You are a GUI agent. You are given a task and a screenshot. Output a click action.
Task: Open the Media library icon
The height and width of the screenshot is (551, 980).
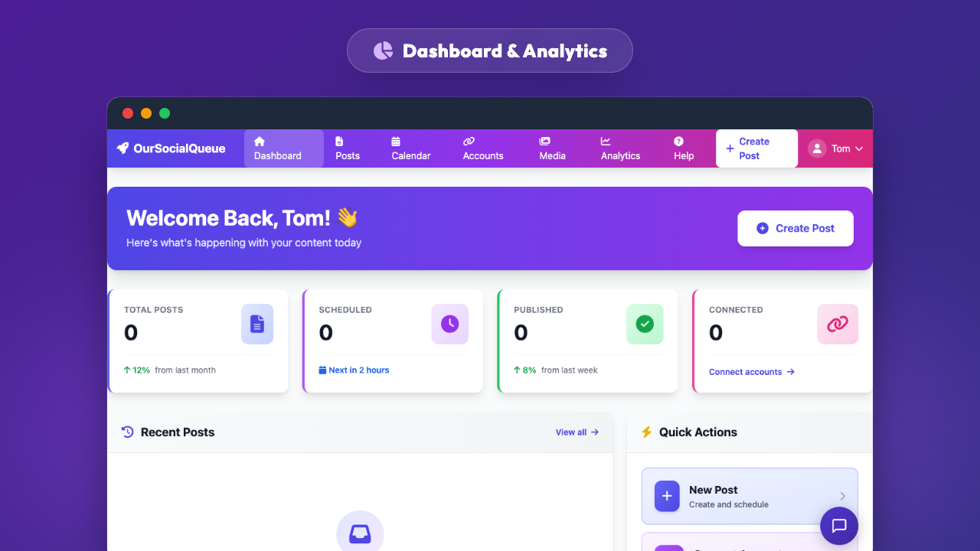tap(544, 142)
